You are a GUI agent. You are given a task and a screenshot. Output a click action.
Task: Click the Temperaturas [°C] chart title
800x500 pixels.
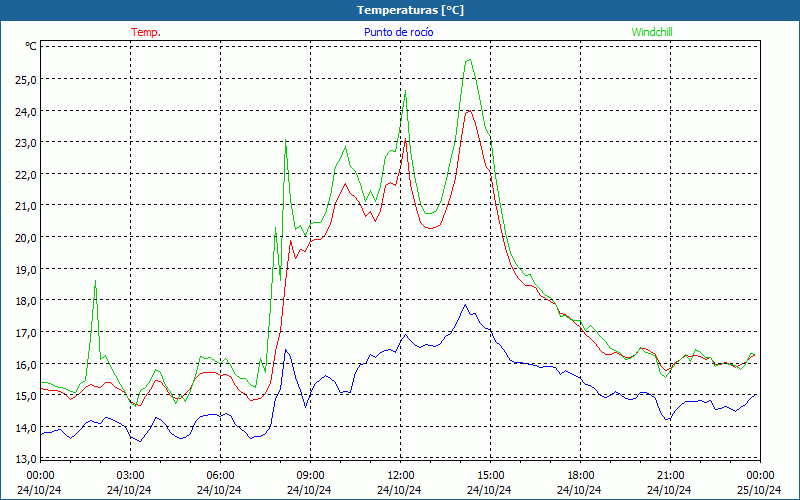pyautogui.click(x=410, y=10)
